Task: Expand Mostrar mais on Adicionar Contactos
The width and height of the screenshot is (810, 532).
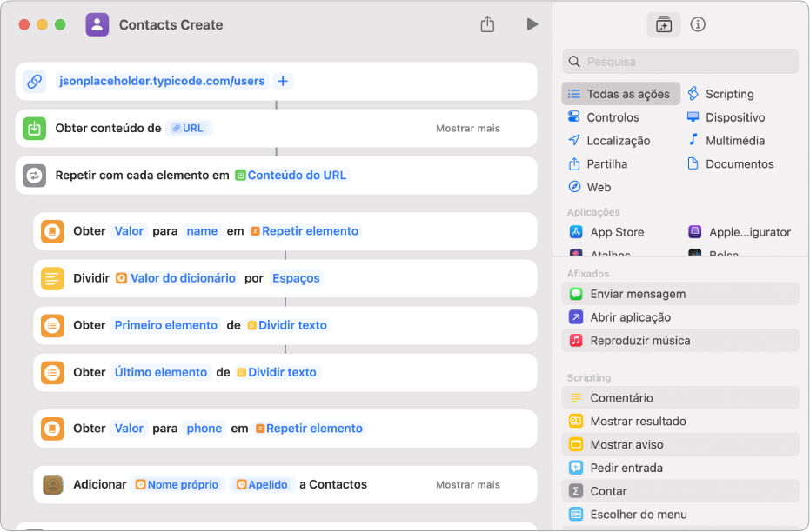Action: click(x=467, y=484)
